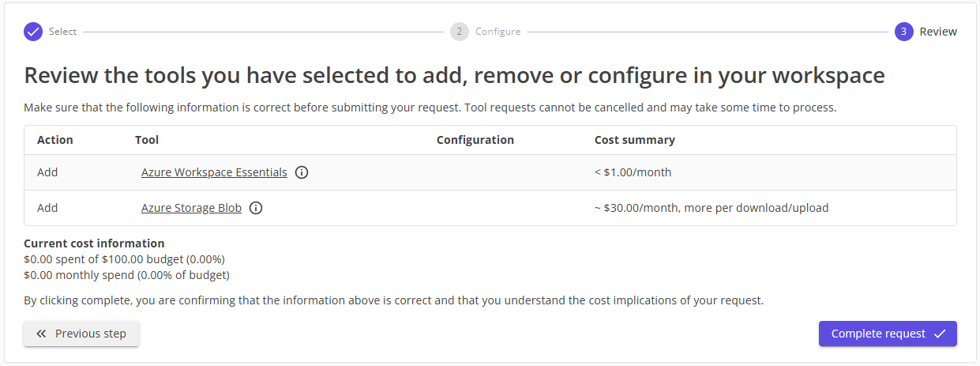Click the ~$30.00/month cost summary cell
Image resolution: width=980 pixels, height=366 pixels.
(x=711, y=208)
